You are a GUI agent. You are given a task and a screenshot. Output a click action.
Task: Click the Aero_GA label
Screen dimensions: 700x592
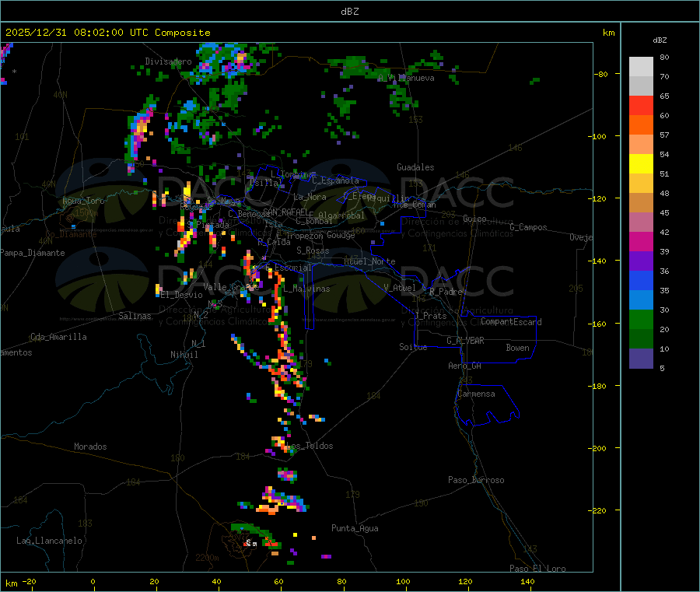pos(465,366)
